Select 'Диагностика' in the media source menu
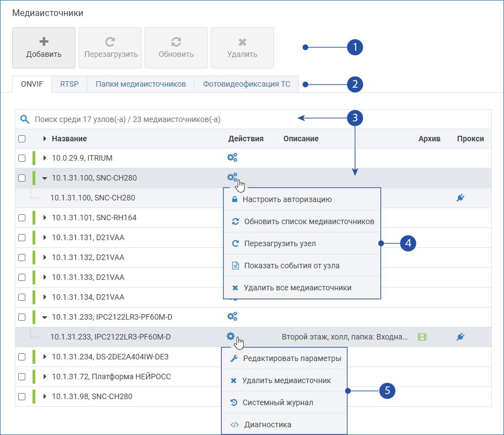This screenshot has width=504, height=435. point(267,425)
